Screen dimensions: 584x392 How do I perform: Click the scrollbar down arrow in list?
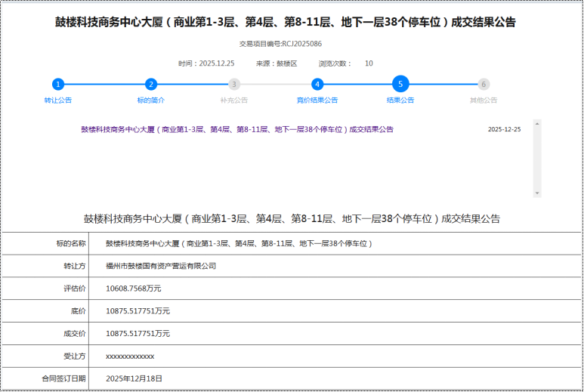[537, 193]
